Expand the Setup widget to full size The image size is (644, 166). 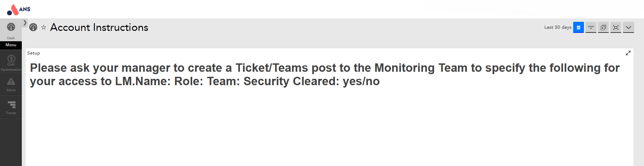click(x=628, y=53)
